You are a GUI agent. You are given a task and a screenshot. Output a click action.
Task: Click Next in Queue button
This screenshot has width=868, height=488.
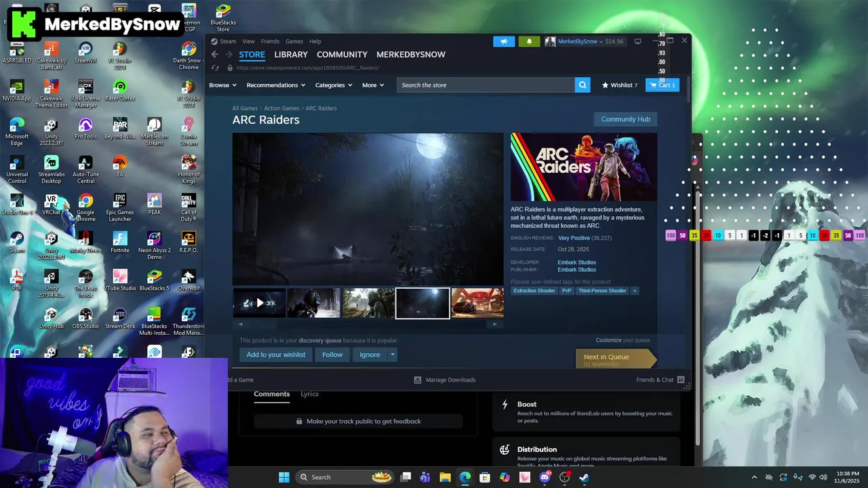(x=615, y=359)
